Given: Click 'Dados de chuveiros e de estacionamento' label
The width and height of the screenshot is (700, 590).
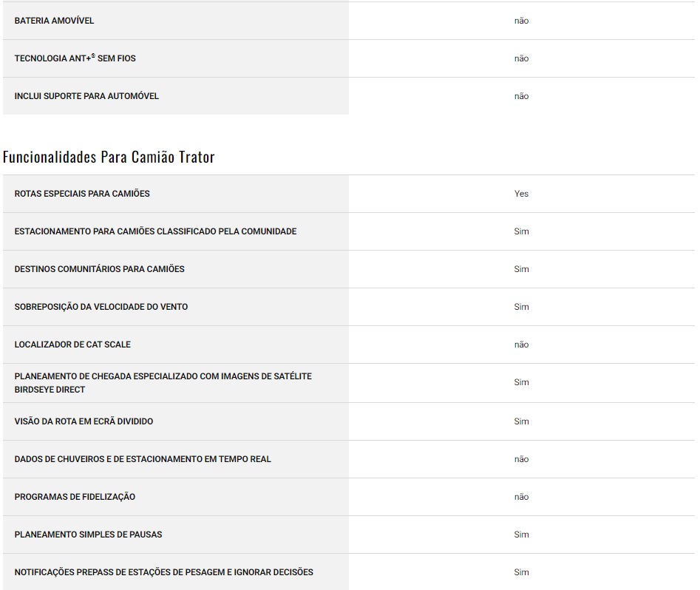Looking at the screenshot, I should point(143,459).
